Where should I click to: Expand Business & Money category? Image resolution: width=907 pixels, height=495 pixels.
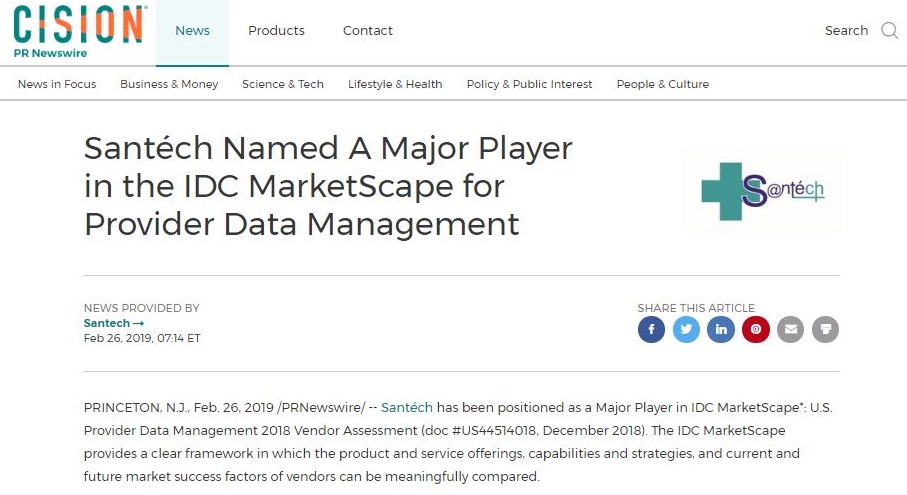click(169, 84)
